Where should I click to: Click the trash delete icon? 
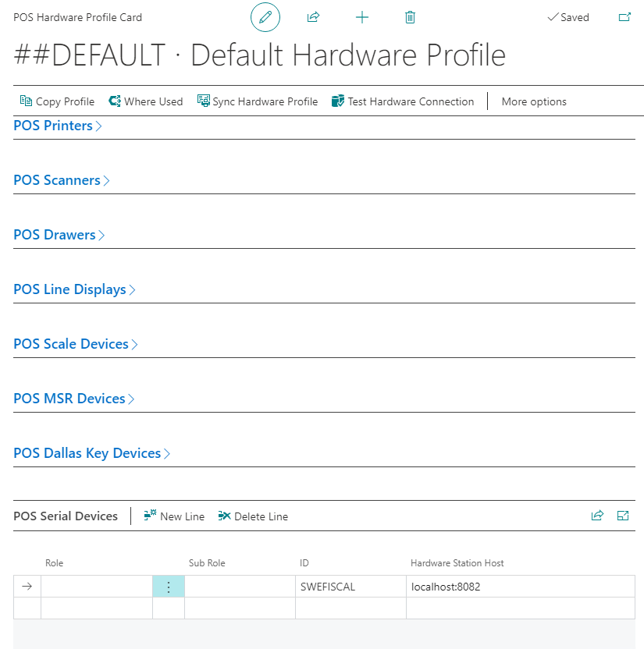point(411,17)
